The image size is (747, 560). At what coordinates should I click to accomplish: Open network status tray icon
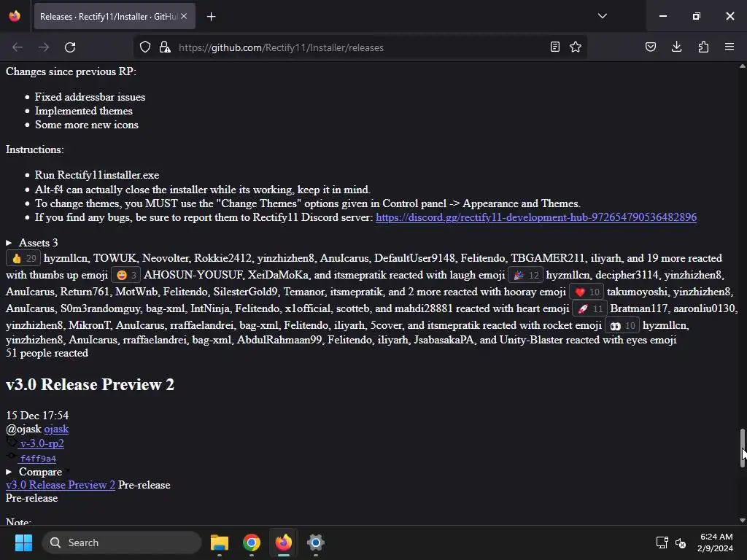point(662,542)
